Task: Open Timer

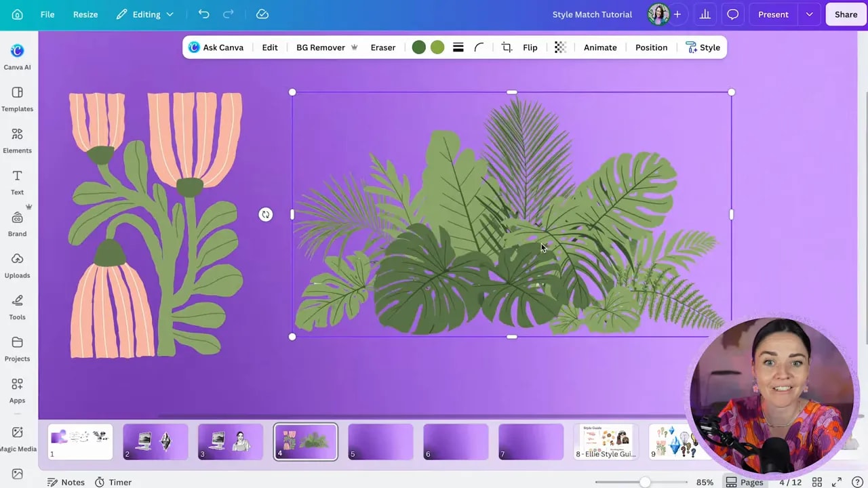Action: pyautogui.click(x=113, y=483)
